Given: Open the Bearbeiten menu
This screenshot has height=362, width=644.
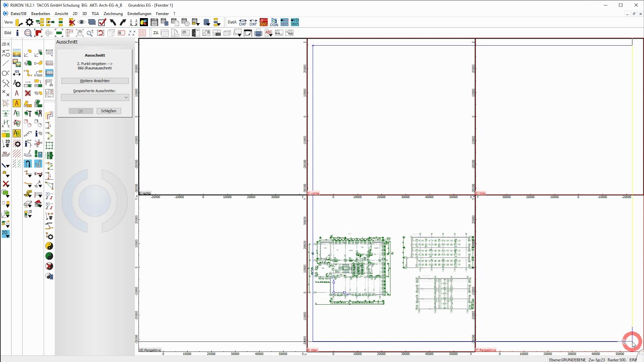Looking at the screenshot, I should coord(40,14).
